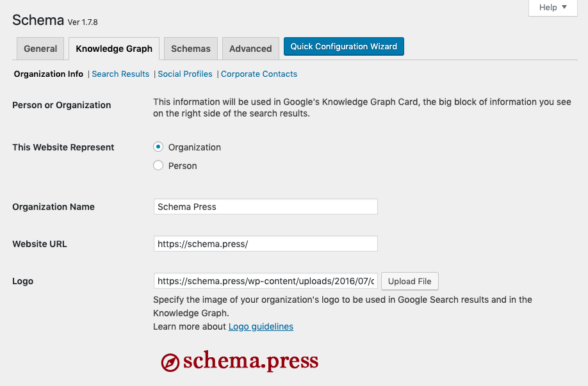Image resolution: width=588 pixels, height=386 pixels.
Task: Open the Logo guidelines link
Action: coord(261,326)
